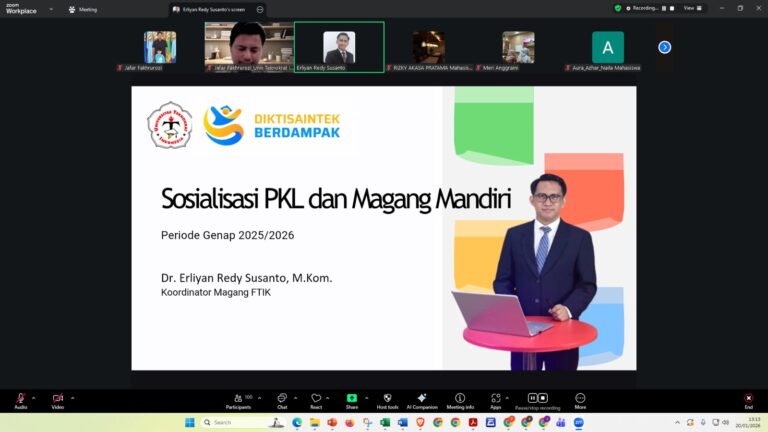
Task: Show Meeting info details
Action: click(x=460, y=401)
